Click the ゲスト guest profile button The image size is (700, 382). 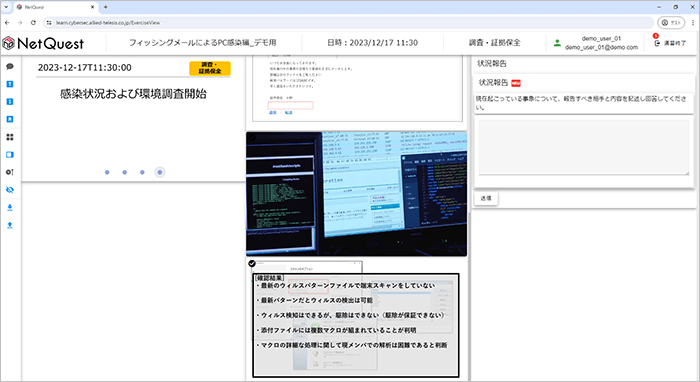tap(671, 22)
